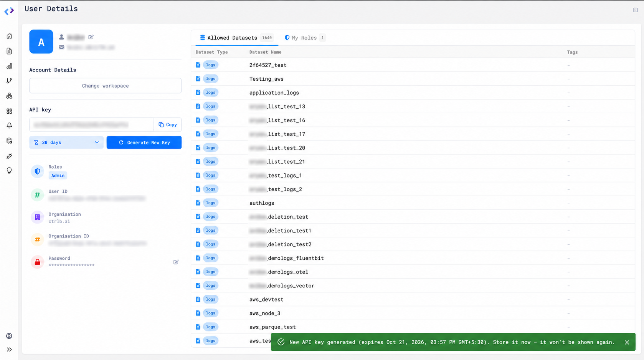Open the database search sidebar icon

pyautogui.click(x=9, y=141)
